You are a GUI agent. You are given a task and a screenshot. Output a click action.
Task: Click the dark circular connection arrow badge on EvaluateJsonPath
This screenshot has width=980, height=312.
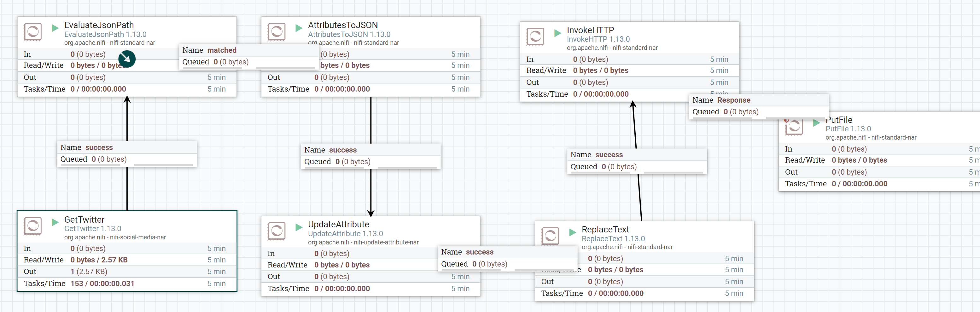pyautogui.click(x=127, y=59)
